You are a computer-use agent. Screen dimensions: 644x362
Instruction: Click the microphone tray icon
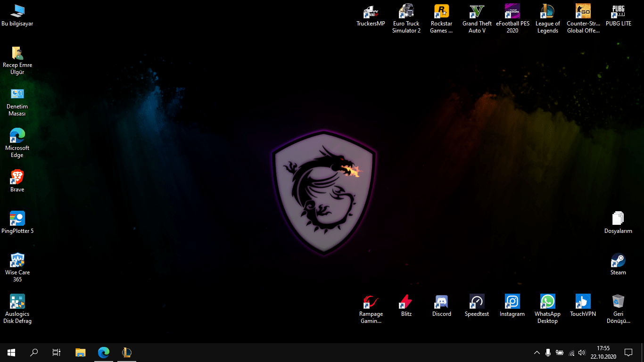(548, 353)
